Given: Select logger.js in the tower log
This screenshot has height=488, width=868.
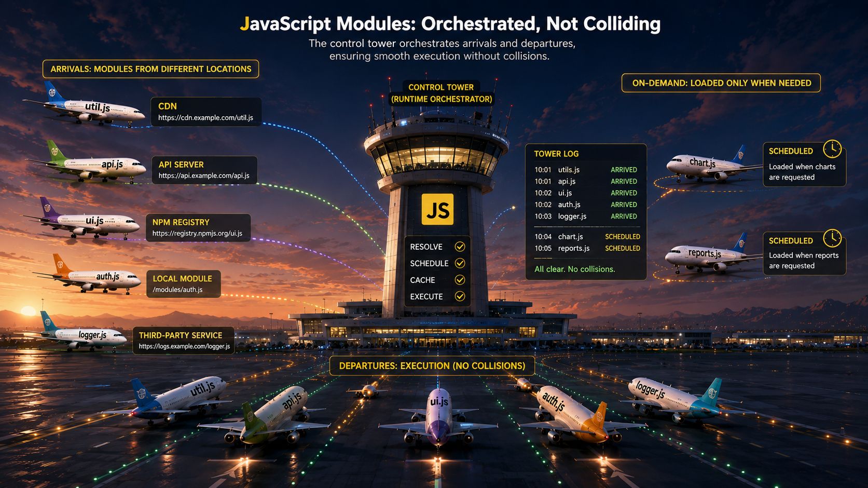Looking at the screenshot, I should [572, 216].
